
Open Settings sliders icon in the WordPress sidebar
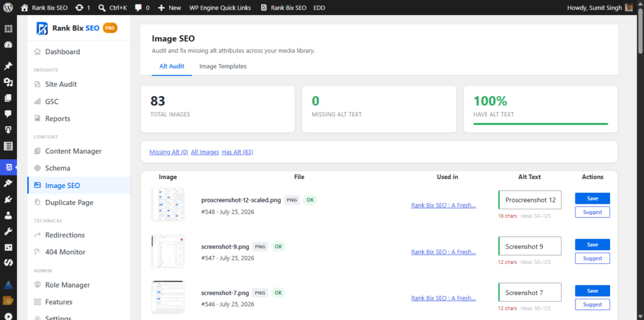pos(8,247)
